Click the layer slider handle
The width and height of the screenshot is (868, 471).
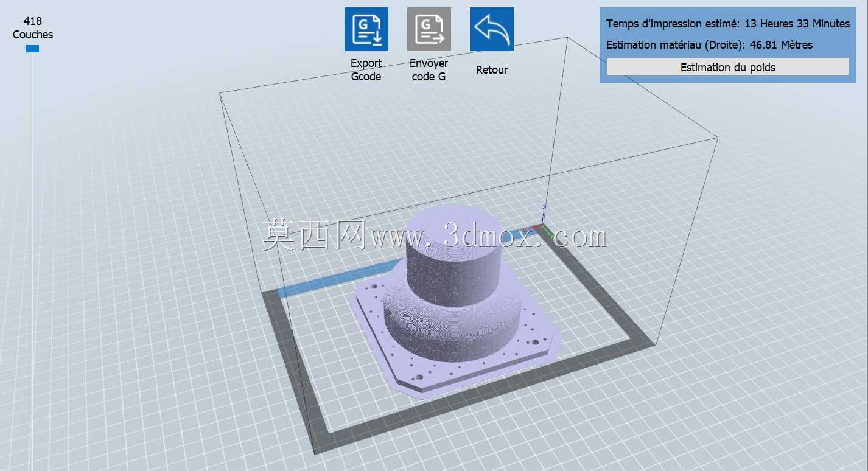pyautogui.click(x=32, y=49)
